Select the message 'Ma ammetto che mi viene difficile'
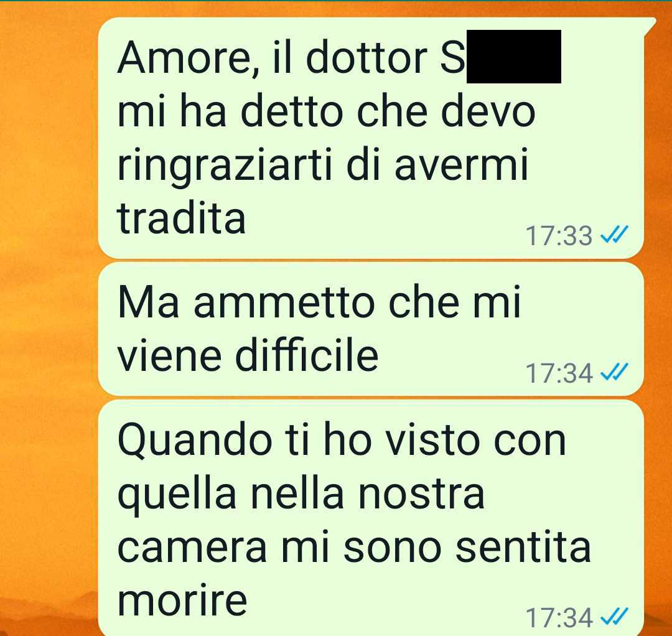Viewport: 672px width, 636px height. coord(371,329)
